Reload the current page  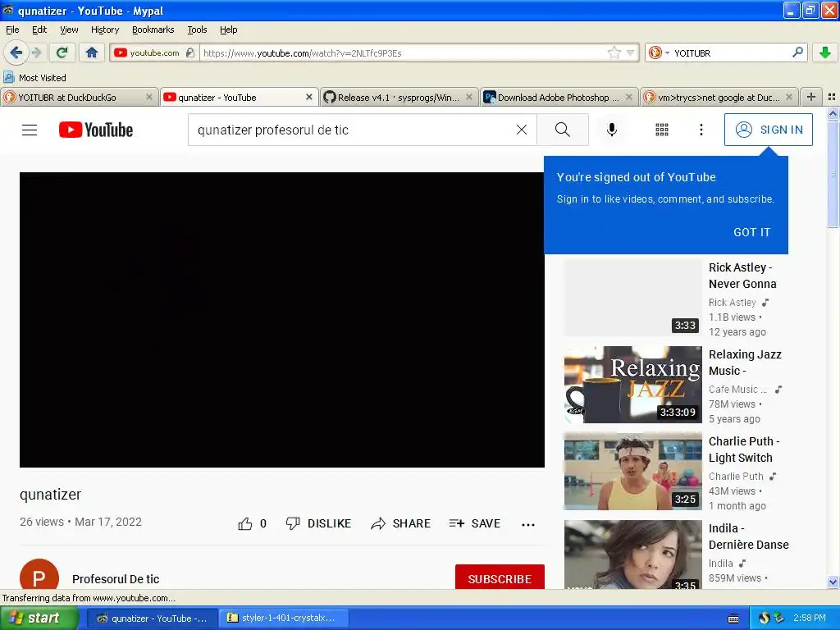coord(62,52)
